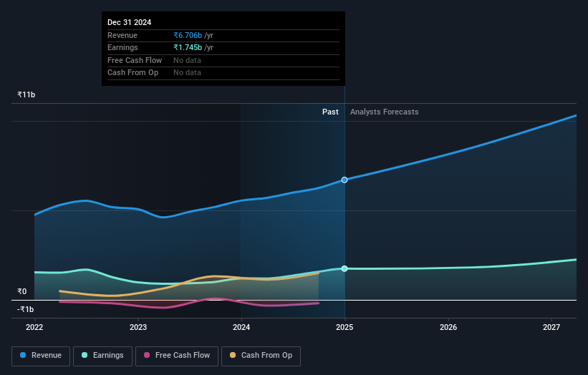Click the 2022 x-axis label
The image size is (588, 375).
click(34, 327)
